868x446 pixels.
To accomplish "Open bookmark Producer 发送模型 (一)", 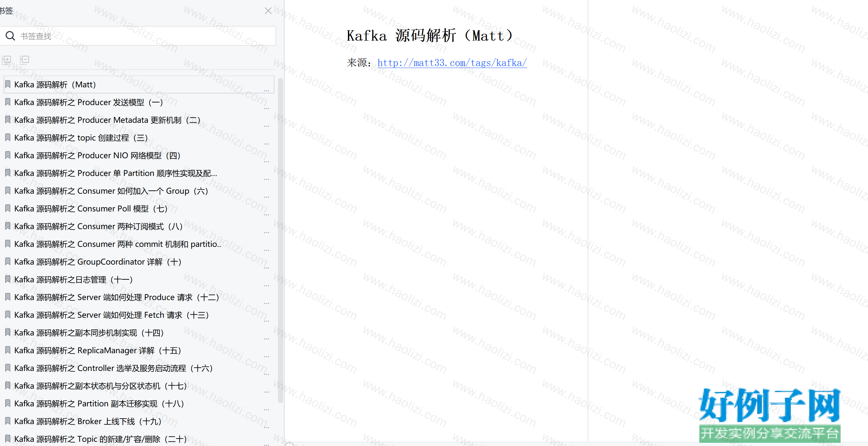I will coord(88,102).
